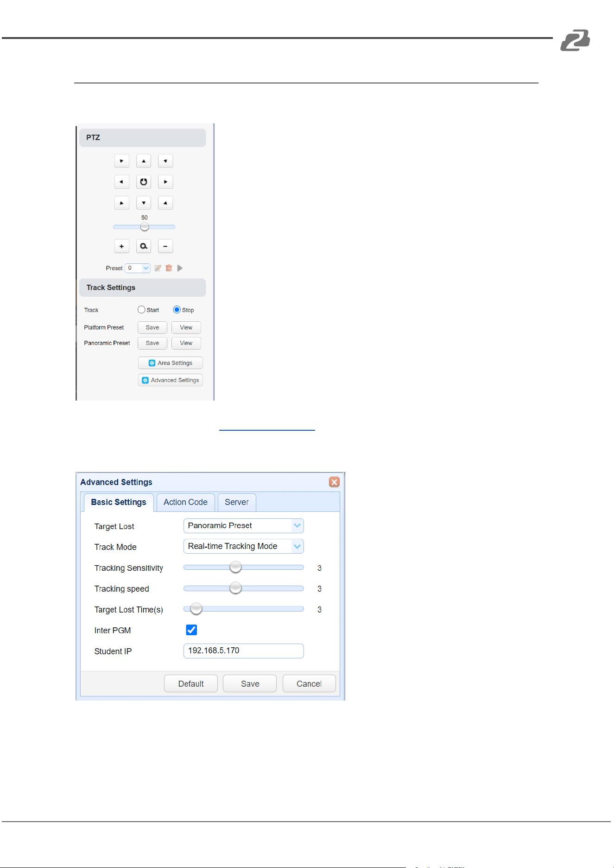Move PTZ camera diagonally up-right
This screenshot has height=868, width=614.
(165, 161)
